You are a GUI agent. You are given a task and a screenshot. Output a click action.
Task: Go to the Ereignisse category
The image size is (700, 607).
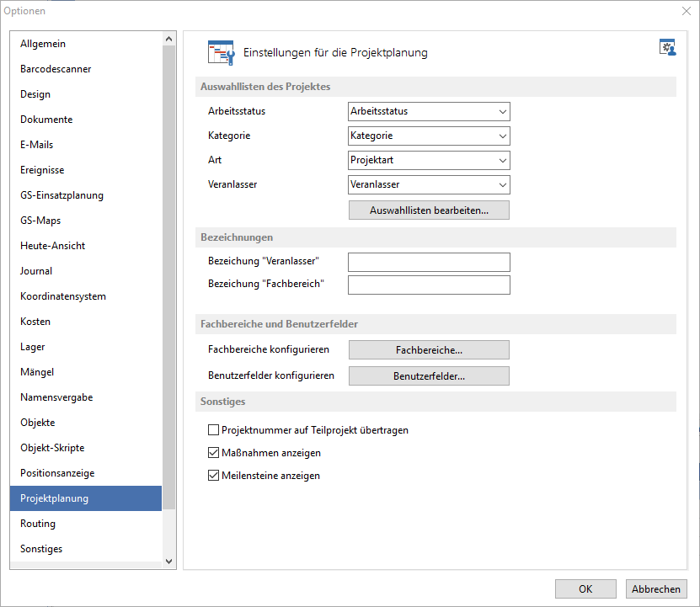click(x=86, y=170)
